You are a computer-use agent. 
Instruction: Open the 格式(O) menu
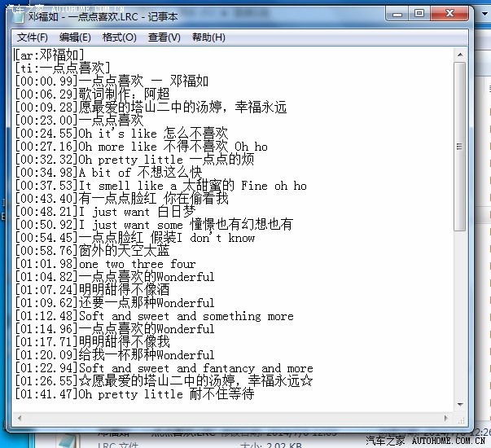point(119,37)
